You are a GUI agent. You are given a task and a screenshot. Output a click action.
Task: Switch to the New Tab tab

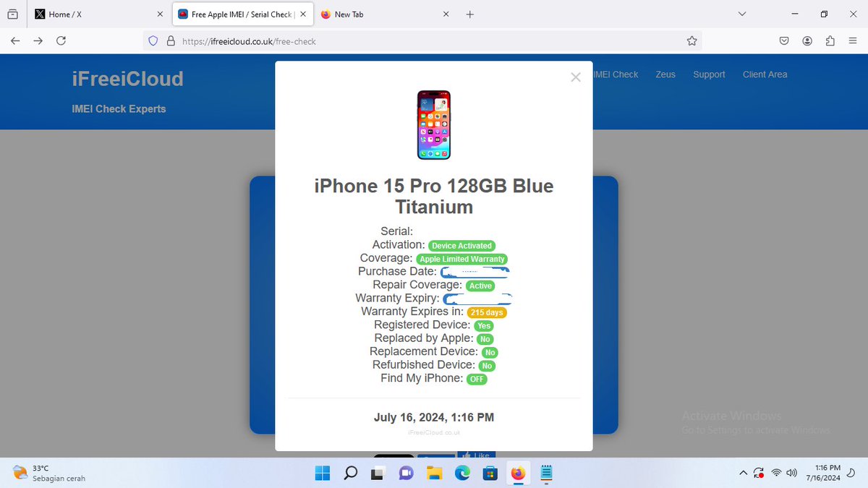click(384, 14)
